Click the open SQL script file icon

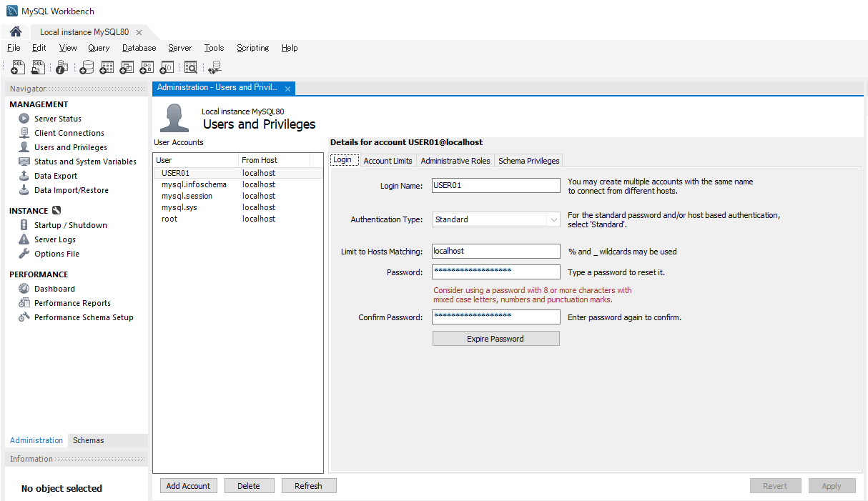(x=39, y=67)
